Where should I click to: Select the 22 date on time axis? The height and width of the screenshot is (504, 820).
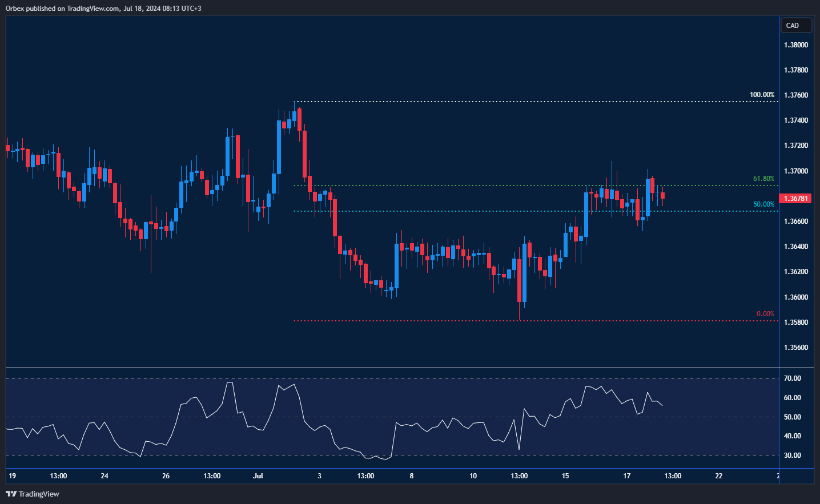coord(718,476)
